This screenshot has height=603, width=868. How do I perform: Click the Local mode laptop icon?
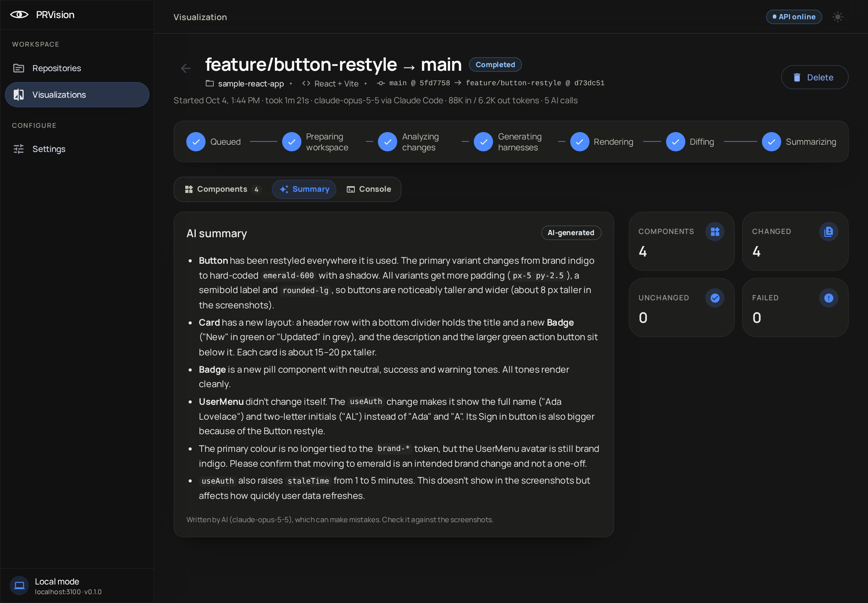[19, 586]
